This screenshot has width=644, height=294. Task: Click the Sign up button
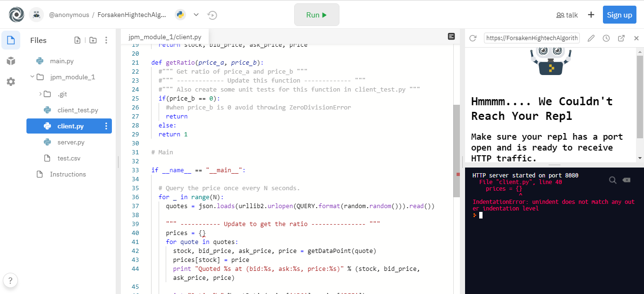[619, 15]
